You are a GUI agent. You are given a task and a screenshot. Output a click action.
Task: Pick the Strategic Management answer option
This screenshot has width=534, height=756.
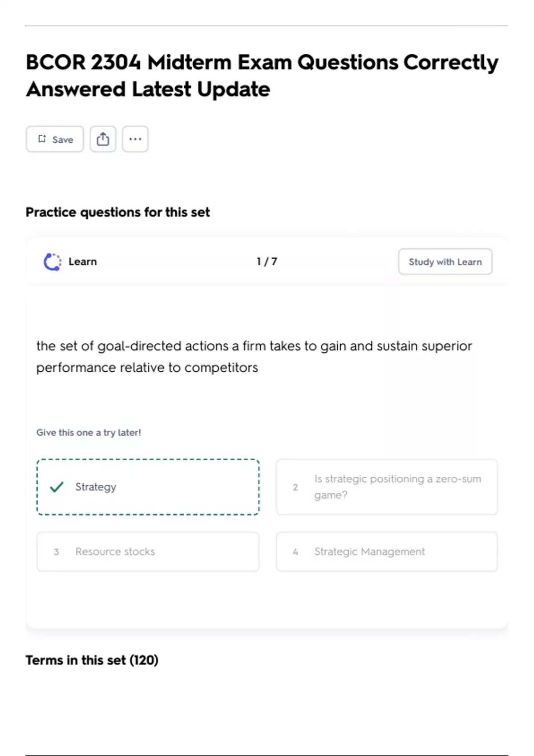pyautogui.click(x=387, y=551)
